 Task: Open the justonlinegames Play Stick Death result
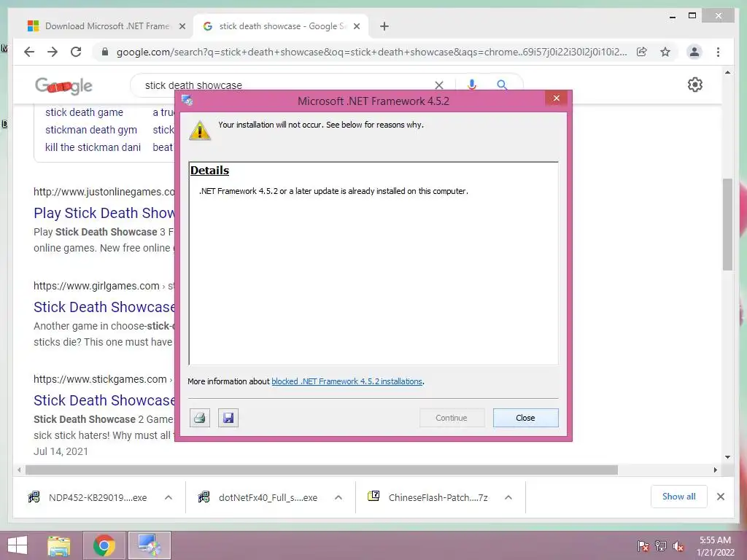tap(104, 213)
